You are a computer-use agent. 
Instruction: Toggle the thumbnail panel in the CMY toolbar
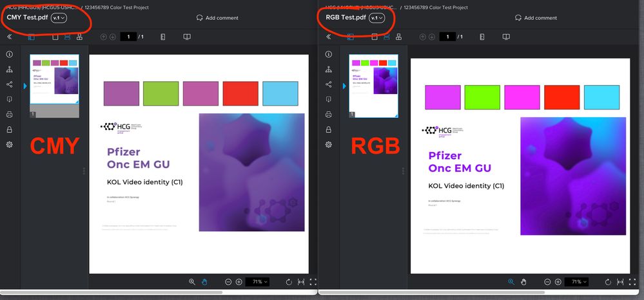[32, 37]
